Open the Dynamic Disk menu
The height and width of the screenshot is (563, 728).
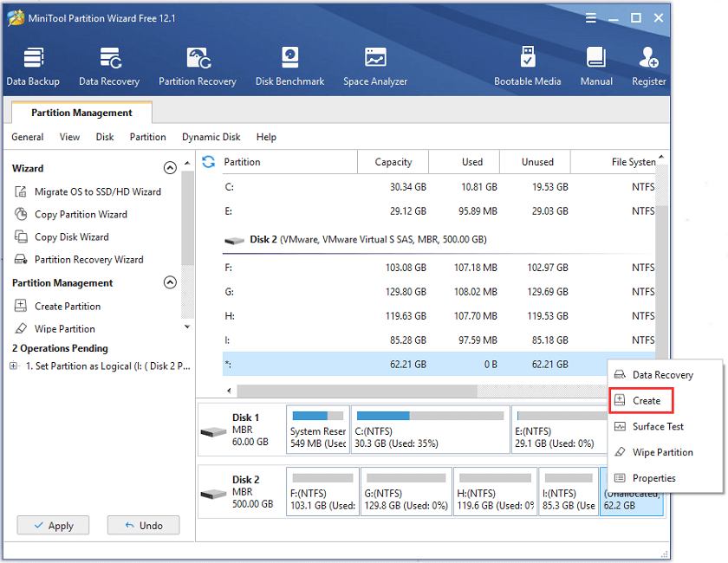click(211, 137)
